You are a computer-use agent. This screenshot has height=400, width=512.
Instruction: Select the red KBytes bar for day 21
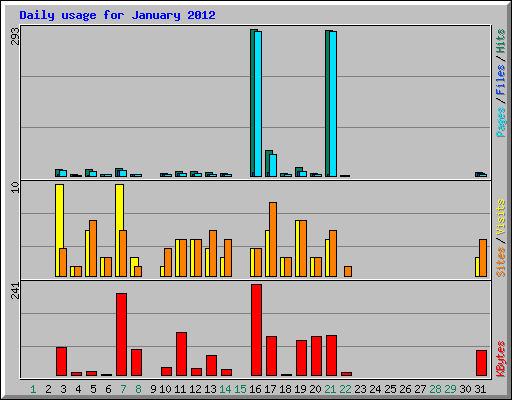(x=331, y=355)
